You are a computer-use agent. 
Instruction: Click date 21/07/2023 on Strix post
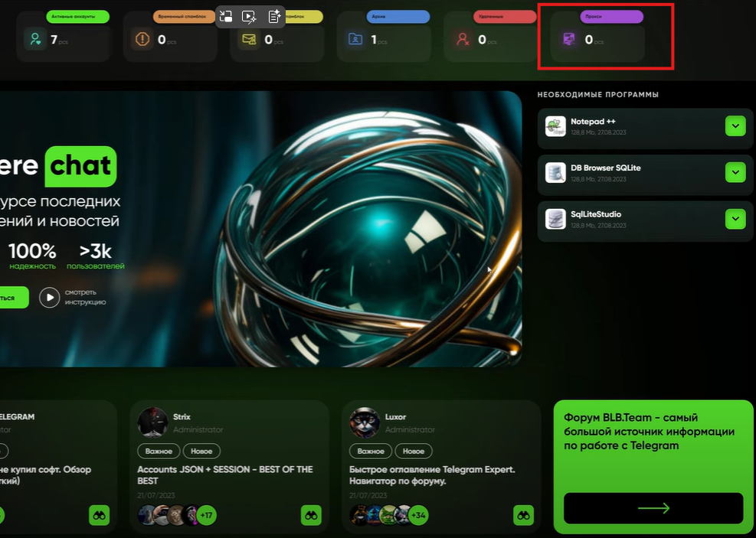point(155,496)
